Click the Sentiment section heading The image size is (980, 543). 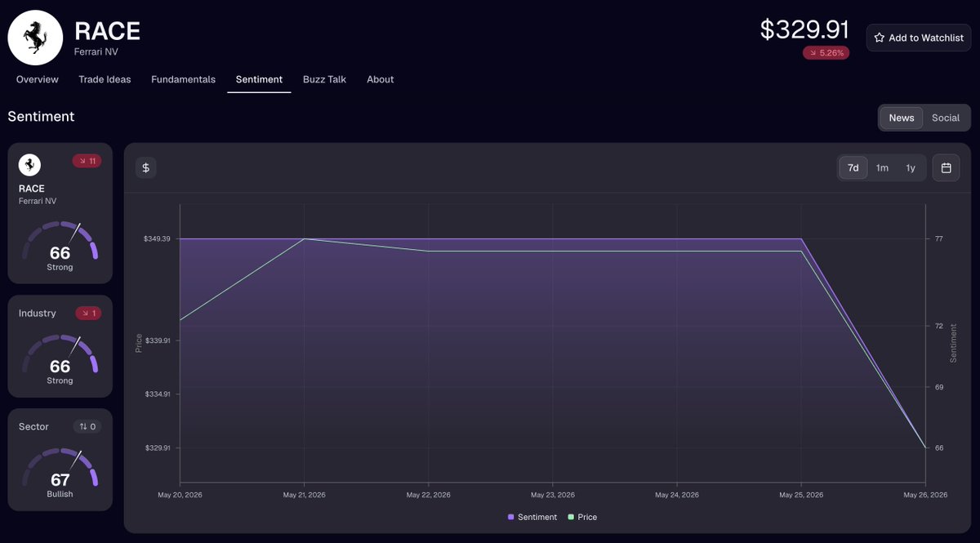tap(41, 117)
